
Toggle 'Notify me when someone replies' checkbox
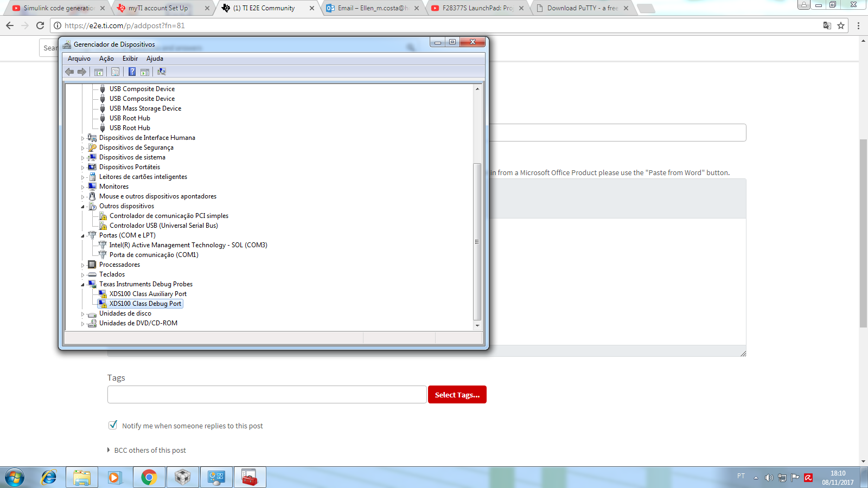point(113,425)
